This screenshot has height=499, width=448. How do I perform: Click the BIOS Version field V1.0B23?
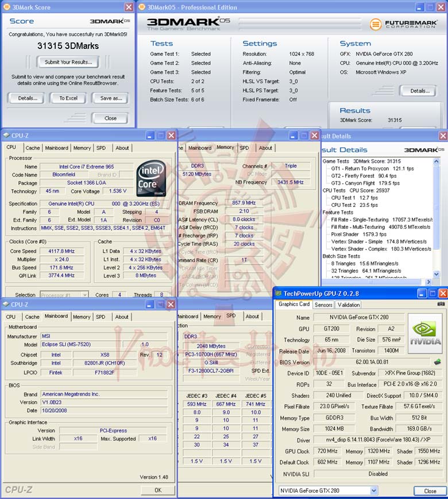point(103,402)
